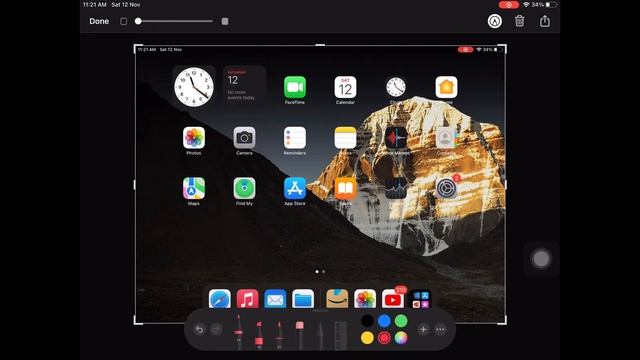This screenshot has width=640, height=360.
Task: Toggle the Ruler tool
Action: tap(340, 336)
